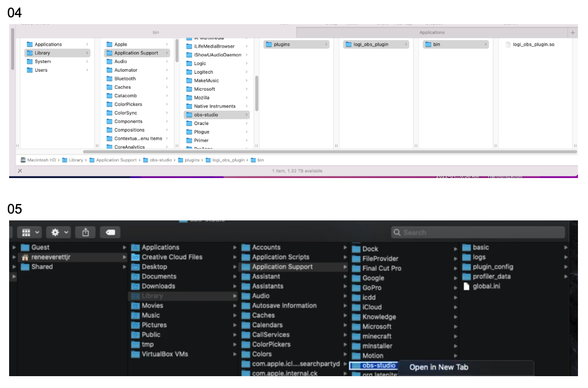Select the Application Scripts folder row

294,257
